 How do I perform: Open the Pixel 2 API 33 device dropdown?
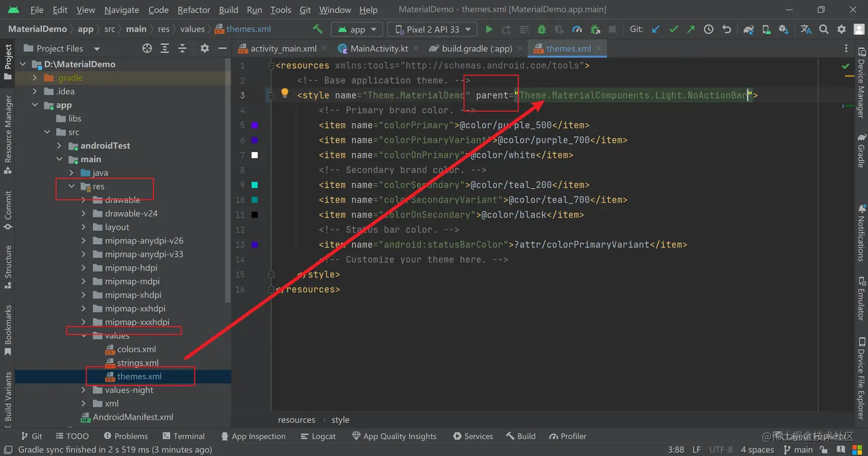pos(432,29)
